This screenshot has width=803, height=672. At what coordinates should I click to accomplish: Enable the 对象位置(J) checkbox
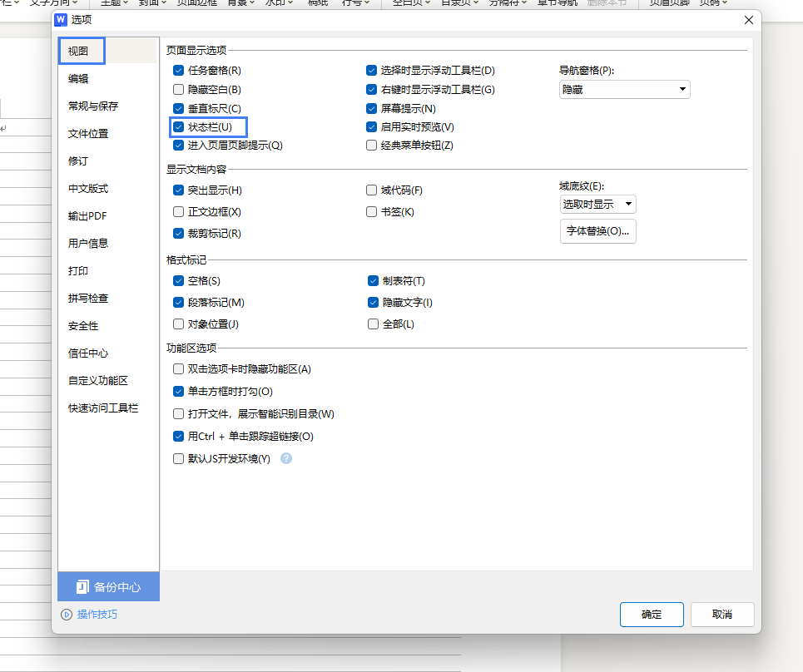point(178,324)
